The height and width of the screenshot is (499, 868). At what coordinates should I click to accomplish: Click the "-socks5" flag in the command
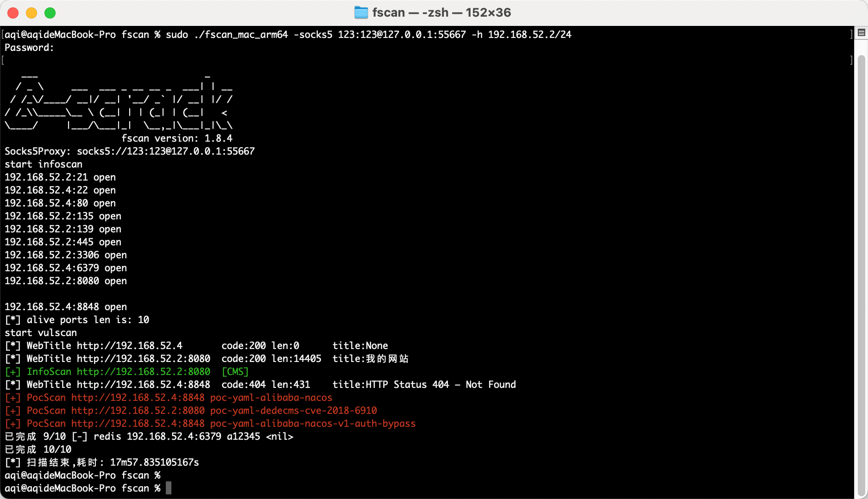coord(313,35)
